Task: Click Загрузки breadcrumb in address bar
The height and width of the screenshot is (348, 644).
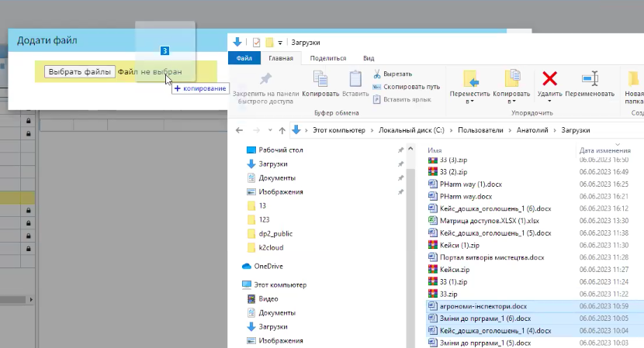Action: [576, 130]
